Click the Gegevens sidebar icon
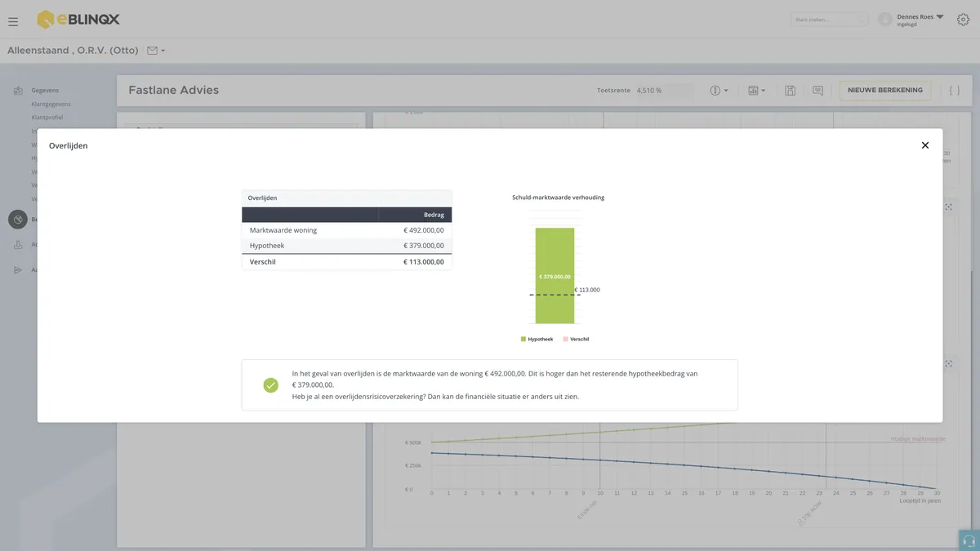 coord(18,91)
